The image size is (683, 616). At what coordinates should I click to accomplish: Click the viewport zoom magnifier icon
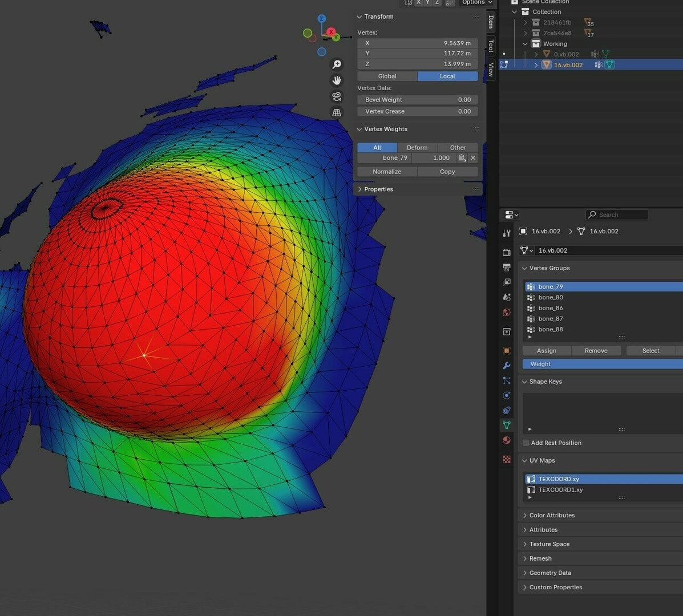337,64
